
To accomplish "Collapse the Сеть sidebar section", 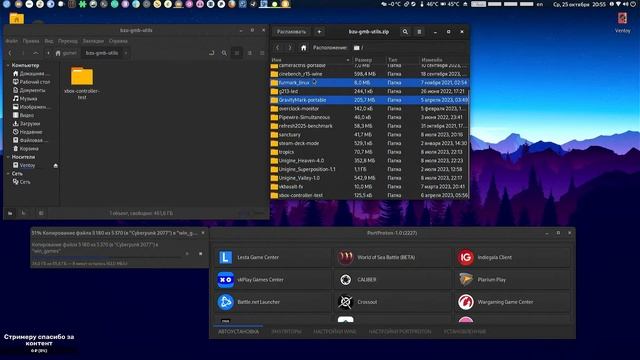I will (8, 173).
